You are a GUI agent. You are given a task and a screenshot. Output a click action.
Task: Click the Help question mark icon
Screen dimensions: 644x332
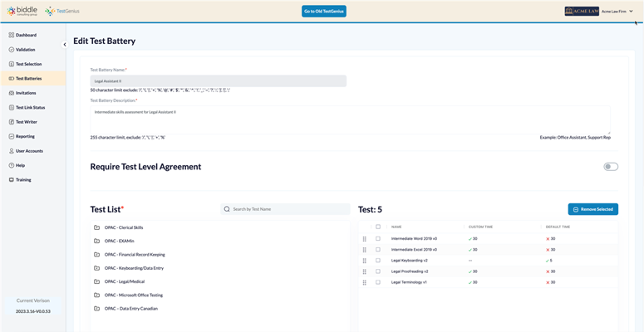tap(12, 165)
